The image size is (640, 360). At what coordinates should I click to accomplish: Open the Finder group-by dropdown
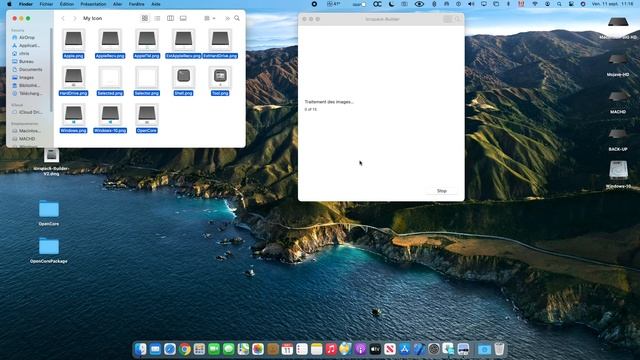tap(209, 18)
